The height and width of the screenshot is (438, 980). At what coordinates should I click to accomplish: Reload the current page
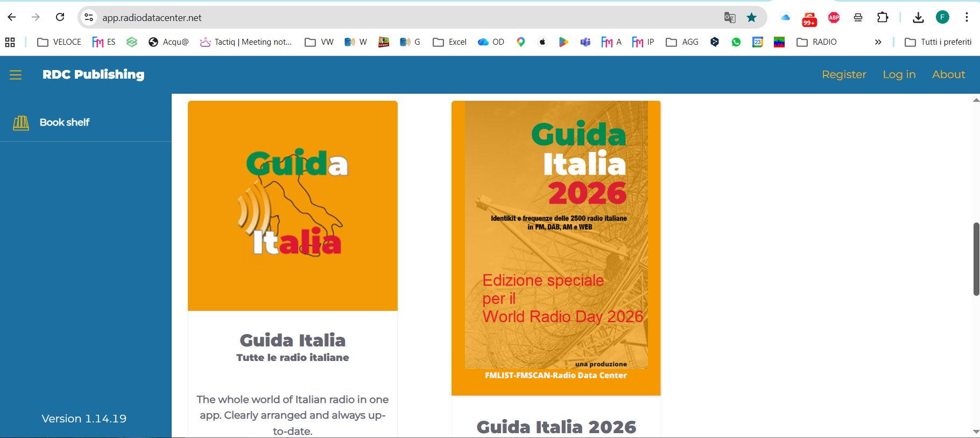pyautogui.click(x=60, y=17)
